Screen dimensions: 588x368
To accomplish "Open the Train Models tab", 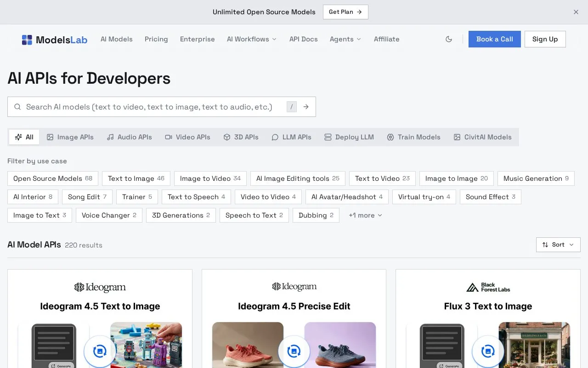I will click(x=413, y=137).
